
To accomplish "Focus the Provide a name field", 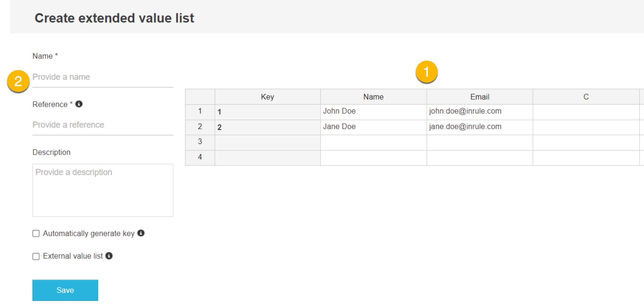I will tap(102, 77).
